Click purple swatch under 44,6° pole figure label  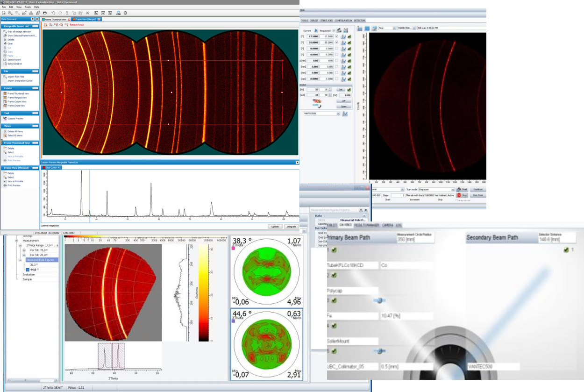click(x=234, y=321)
